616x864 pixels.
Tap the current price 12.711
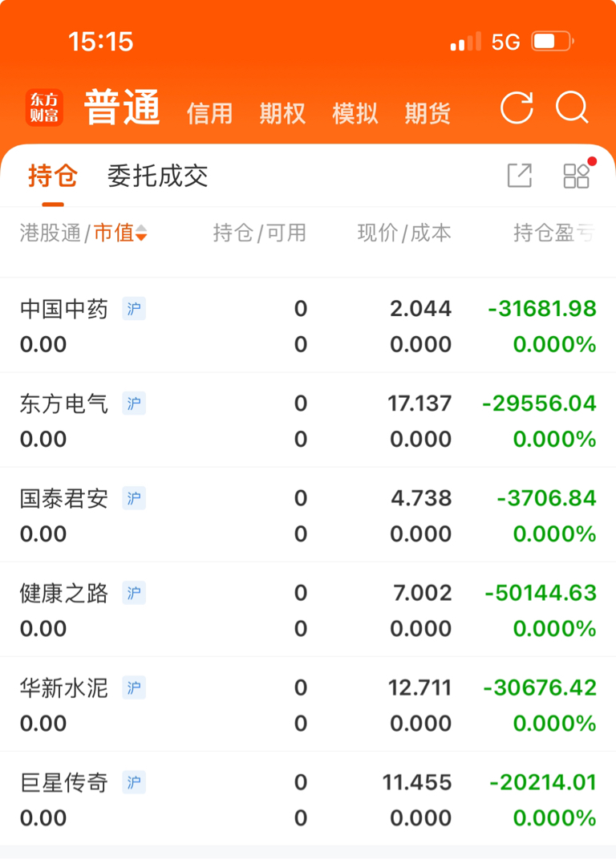(x=419, y=688)
